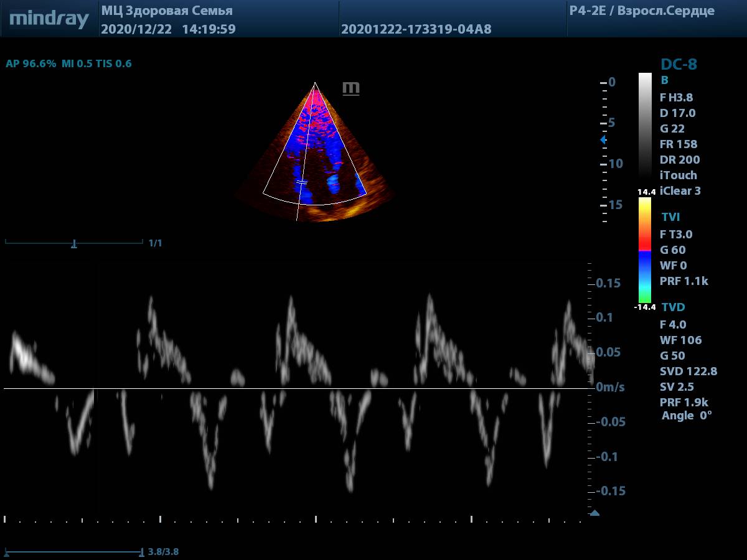
Task: Click the 3.8/3.8 cine review slider
Action: [75, 551]
